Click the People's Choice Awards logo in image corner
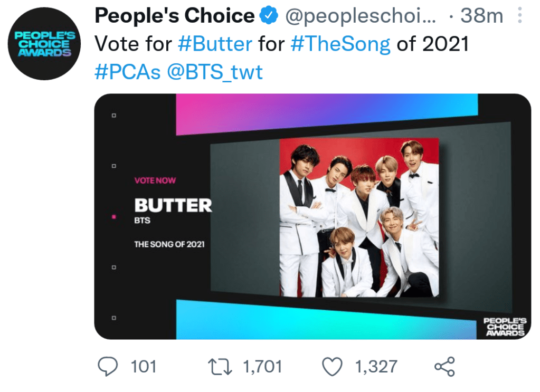540x392 pixels. [x=504, y=327]
